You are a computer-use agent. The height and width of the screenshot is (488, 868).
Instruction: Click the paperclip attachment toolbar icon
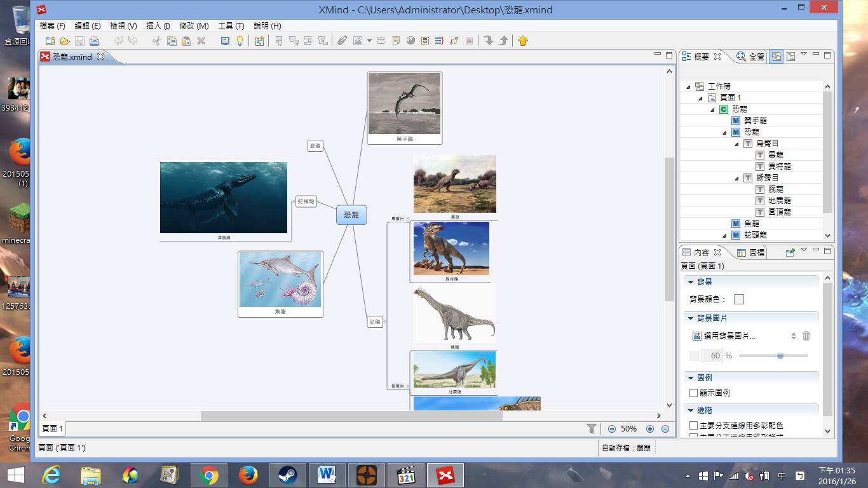pyautogui.click(x=342, y=41)
